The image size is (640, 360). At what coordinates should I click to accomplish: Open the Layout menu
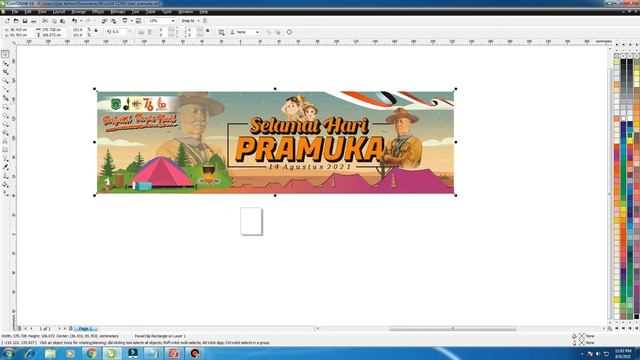point(59,12)
